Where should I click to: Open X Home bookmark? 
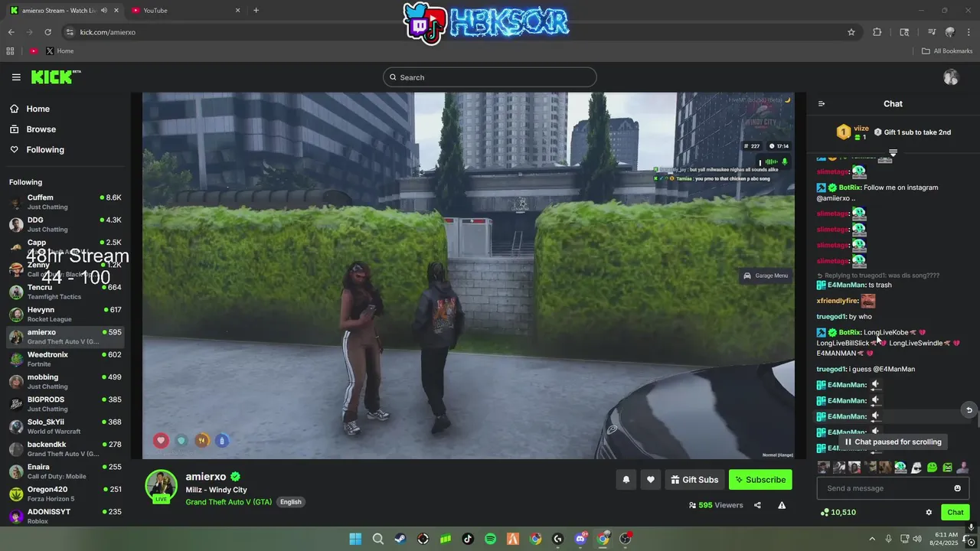[60, 51]
